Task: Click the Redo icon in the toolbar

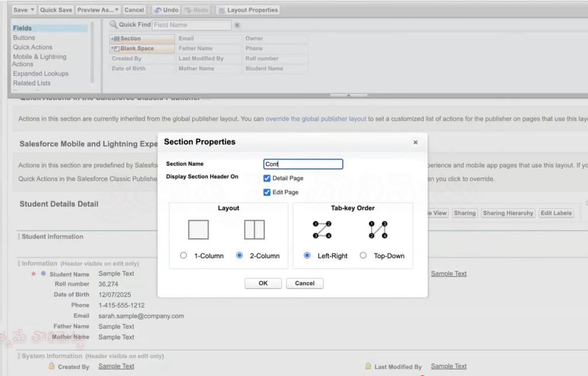Action: (x=188, y=10)
